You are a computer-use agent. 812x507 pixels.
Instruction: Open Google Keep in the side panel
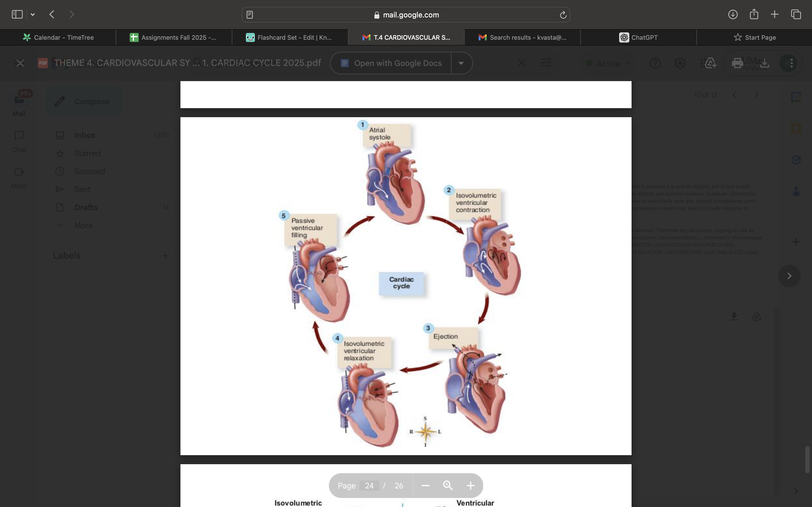[x=796, y=128]
